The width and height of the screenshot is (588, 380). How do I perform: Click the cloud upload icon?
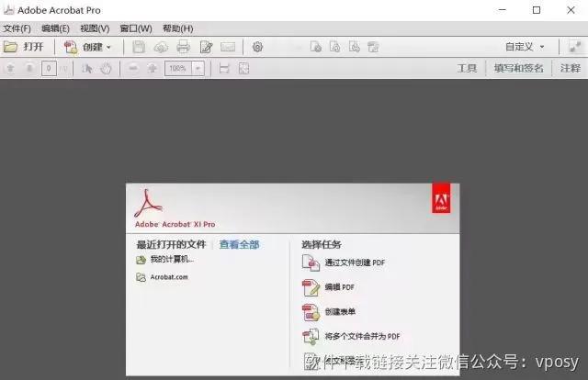click(x=161, y=47)
